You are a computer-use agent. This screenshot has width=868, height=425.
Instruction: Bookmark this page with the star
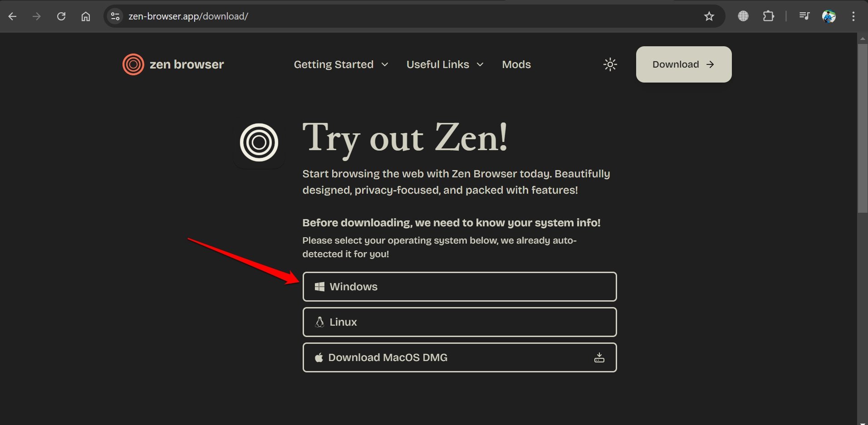[709, 16]
